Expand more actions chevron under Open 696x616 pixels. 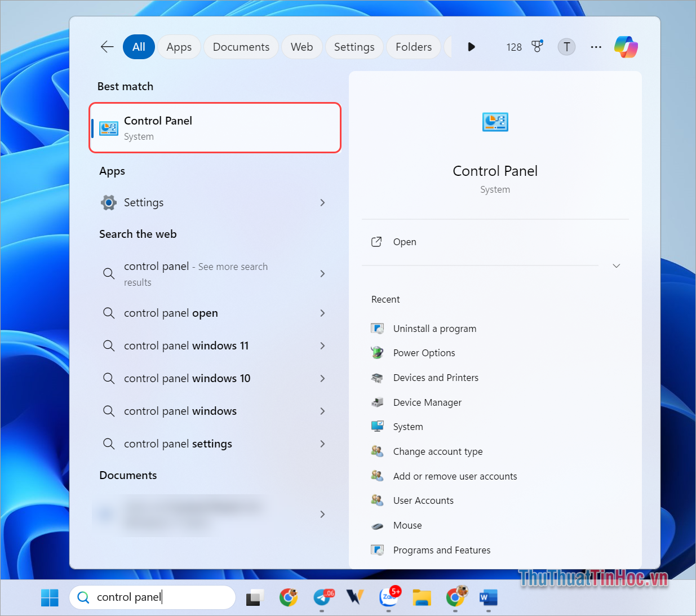click(x=616, y=265)
